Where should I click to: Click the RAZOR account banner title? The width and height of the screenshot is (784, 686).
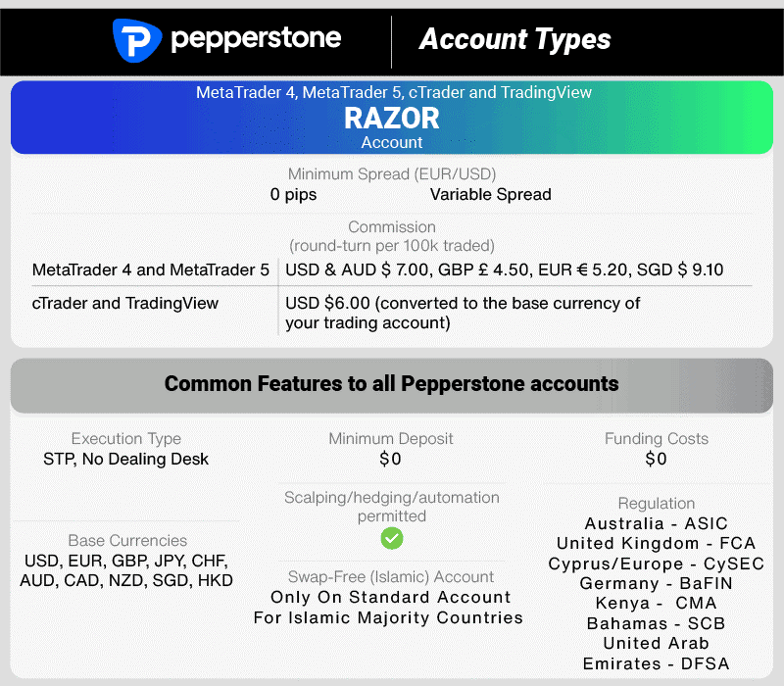click(392, 119)
